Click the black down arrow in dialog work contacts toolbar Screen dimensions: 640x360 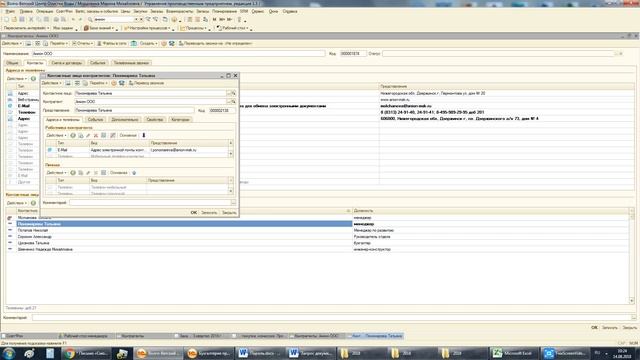coord(144,135)
